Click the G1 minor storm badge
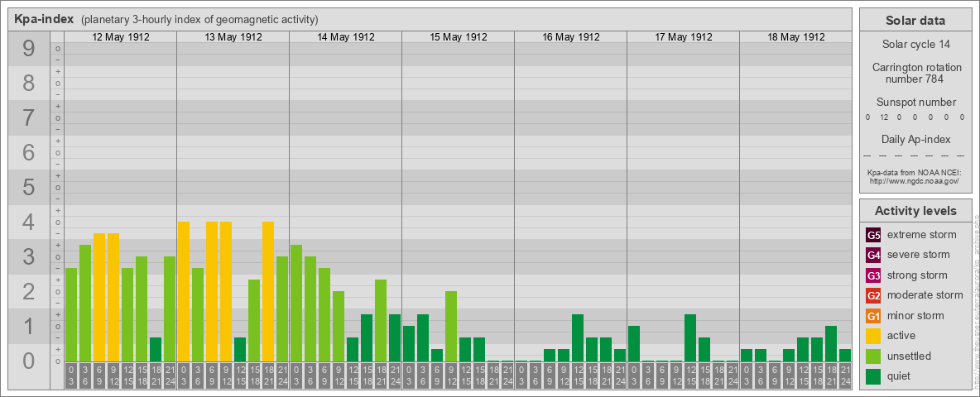This screenshot has height=397, width=980. click(x=873, y=316)
